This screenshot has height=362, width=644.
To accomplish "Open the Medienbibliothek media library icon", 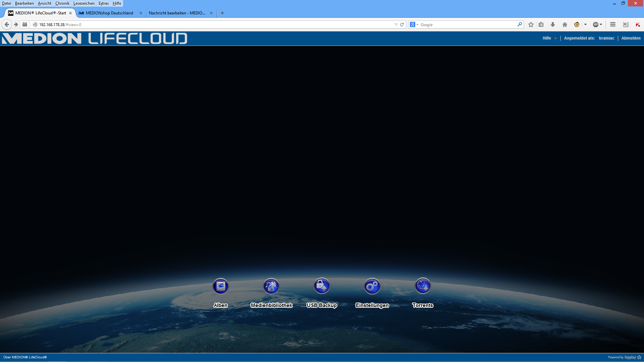I will pyautogui.click(x=271, y=286).
